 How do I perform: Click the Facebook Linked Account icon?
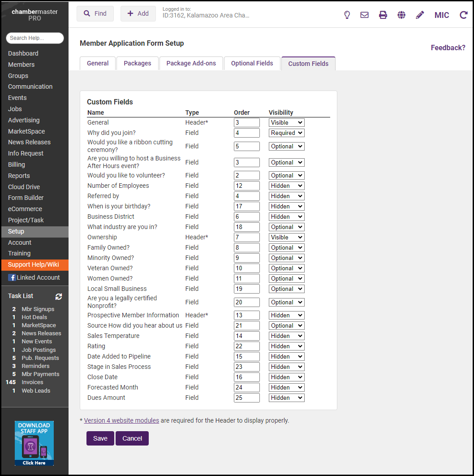coord(12,278)
